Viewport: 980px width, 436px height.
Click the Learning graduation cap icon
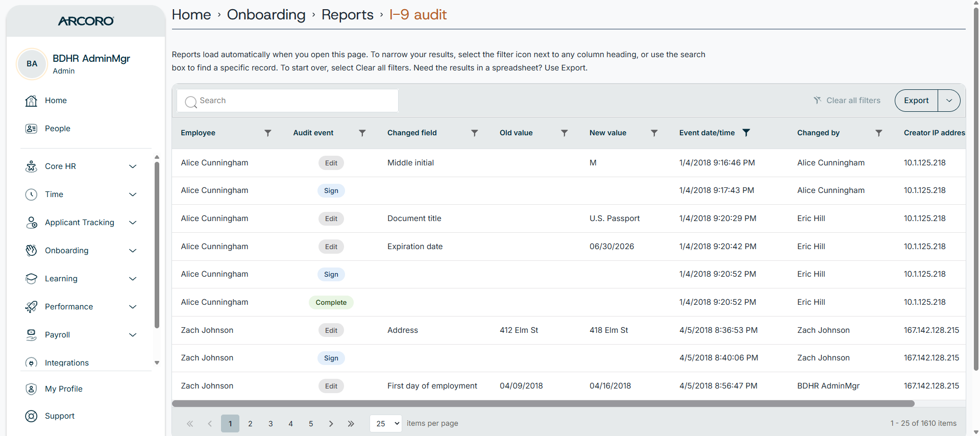pyautogui.click(x=31, y=279)
